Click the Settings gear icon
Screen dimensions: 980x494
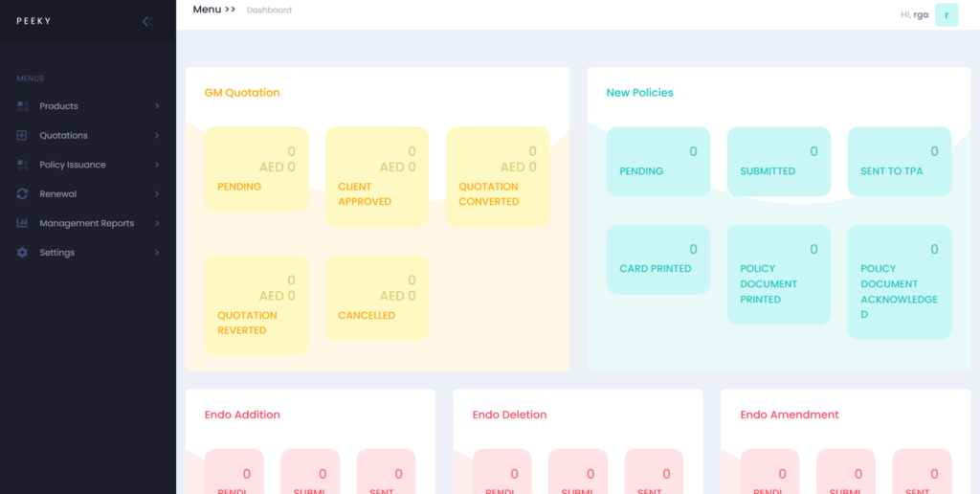22,253
